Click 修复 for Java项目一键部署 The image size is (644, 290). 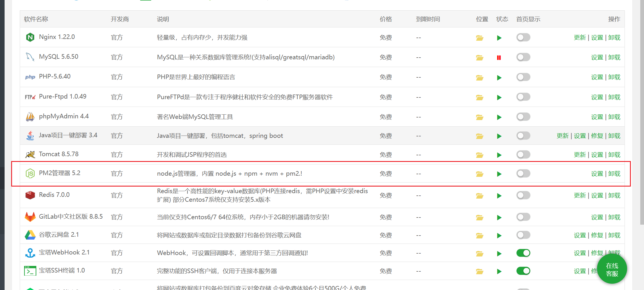pos(597,136)
